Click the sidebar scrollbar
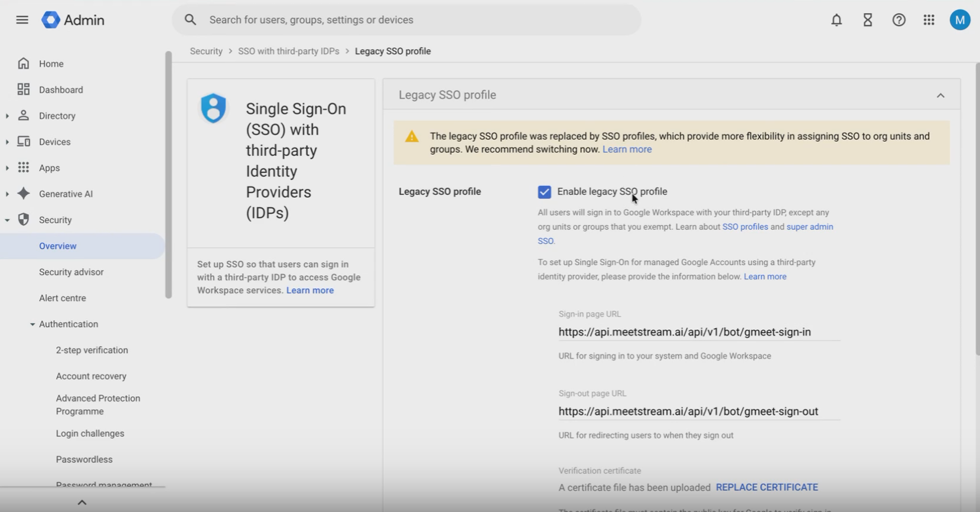 (x=168, y=175)
